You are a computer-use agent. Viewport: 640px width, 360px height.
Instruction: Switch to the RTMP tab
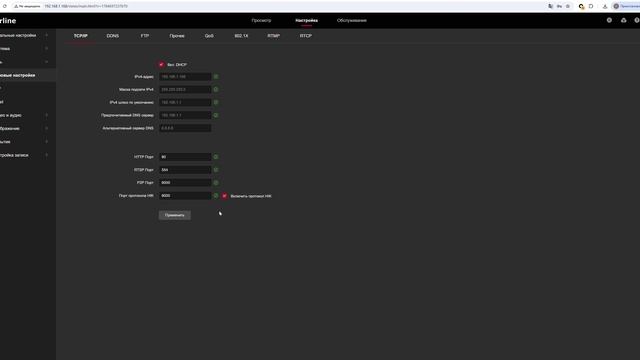(273, 36)
